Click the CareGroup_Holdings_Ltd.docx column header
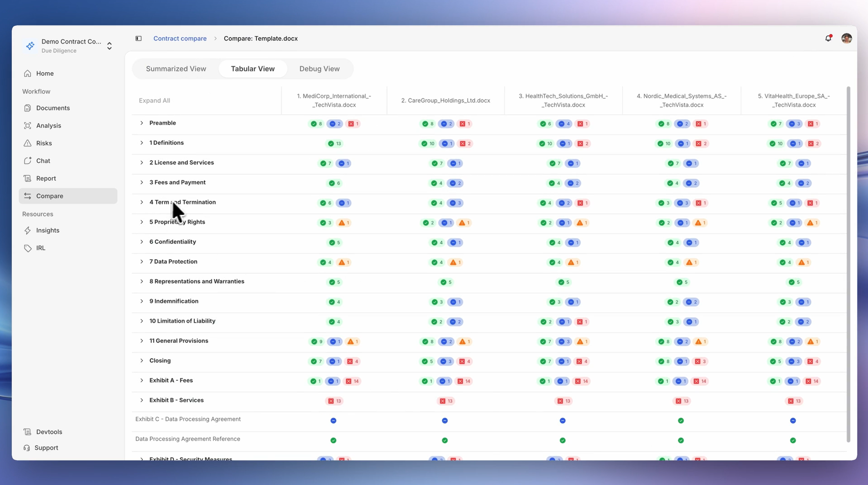 (x=445, y=100)
